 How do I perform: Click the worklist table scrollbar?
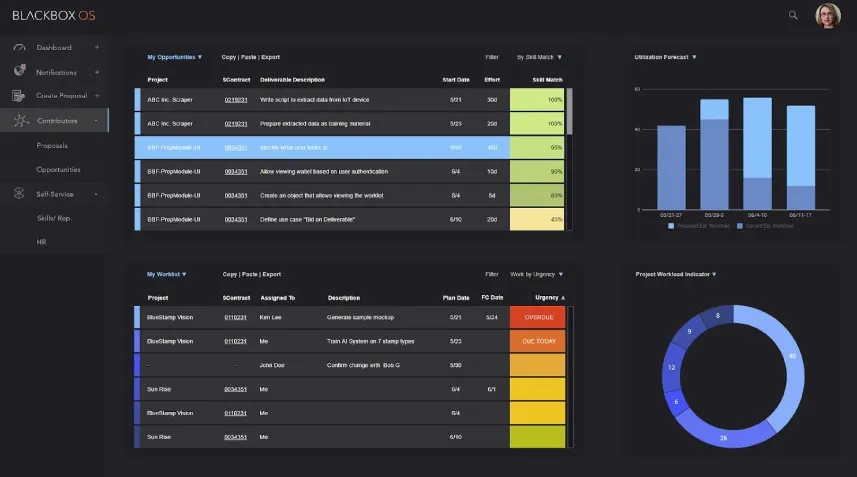571,377
